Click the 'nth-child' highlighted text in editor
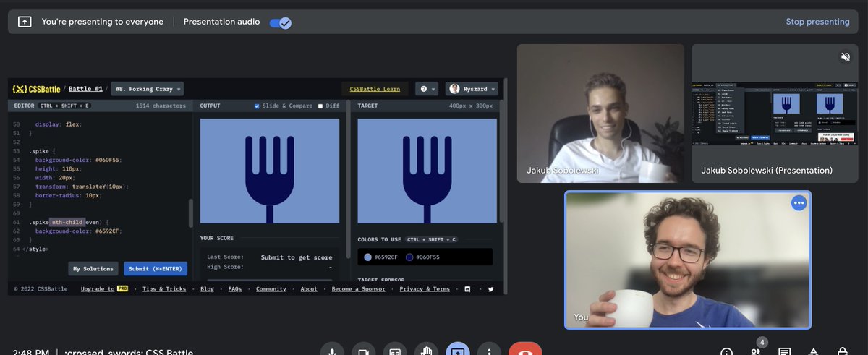This screenshot has width=868, height=355. pyautogui.click(x=67, y=222)
